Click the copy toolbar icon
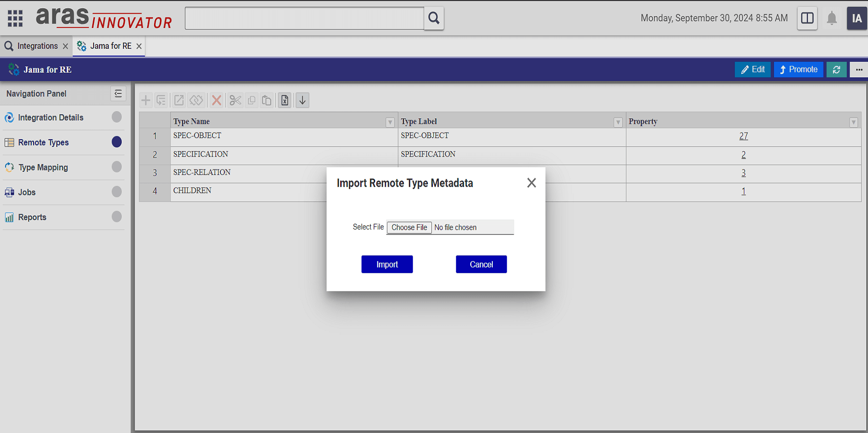This screenshot has height=433, width=868. (252, 100)
